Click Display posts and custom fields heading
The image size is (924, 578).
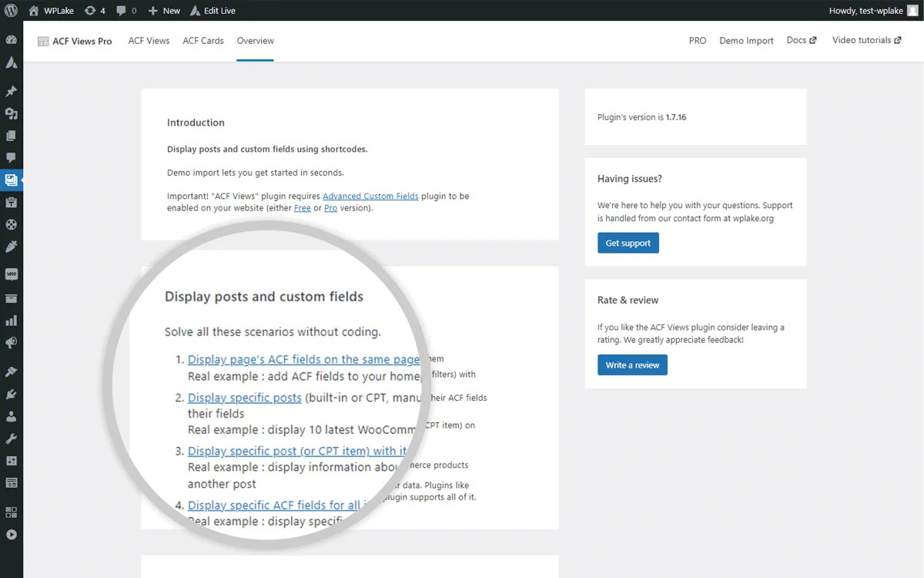pos(264,297)
